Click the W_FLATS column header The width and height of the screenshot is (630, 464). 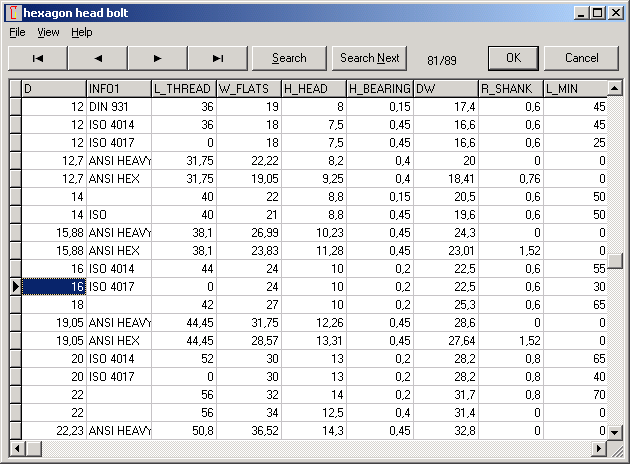point(248,90)
